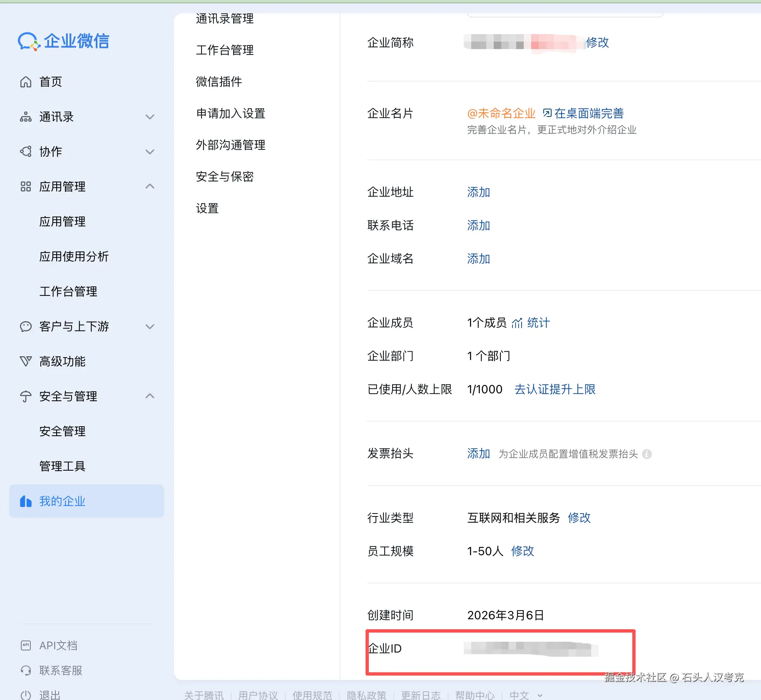Click the 创建时间 value 2026年3月6日
The width and height of the screenshot is (761, 700).
506,615
